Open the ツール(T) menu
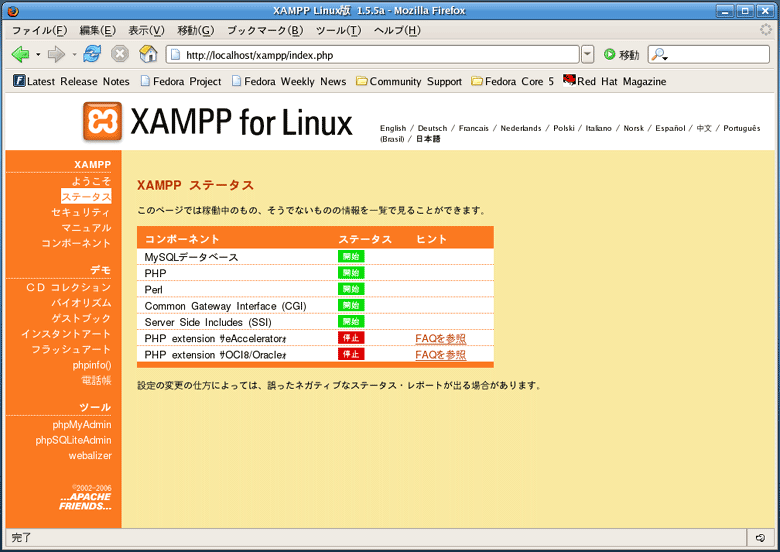The height and width of the screenshot is (552, 780). (x=339, y=30)
